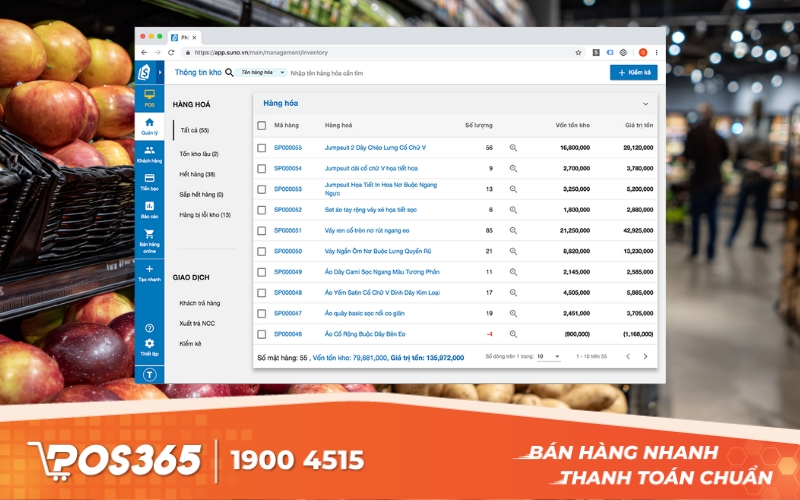Screen dimensions: 800x500
Task: Select Hết hàng (38) filter
Action: point(197,174)
